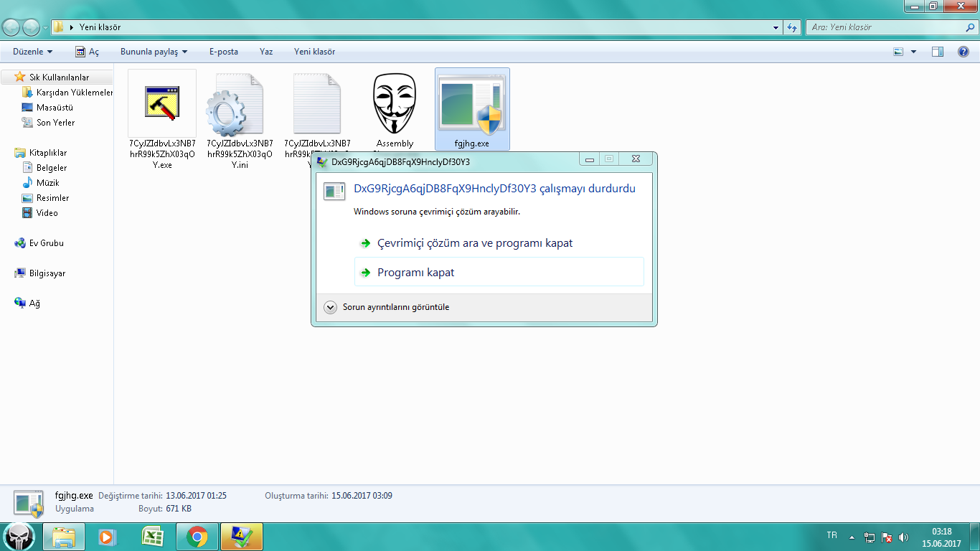The width and height of the screenshot is (980, 551).
Task: Click the Aç toolbar button
Action: (88, 52)
